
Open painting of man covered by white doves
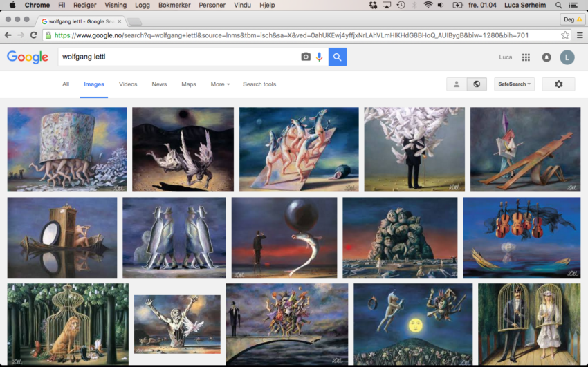click(x=414, y=149)
